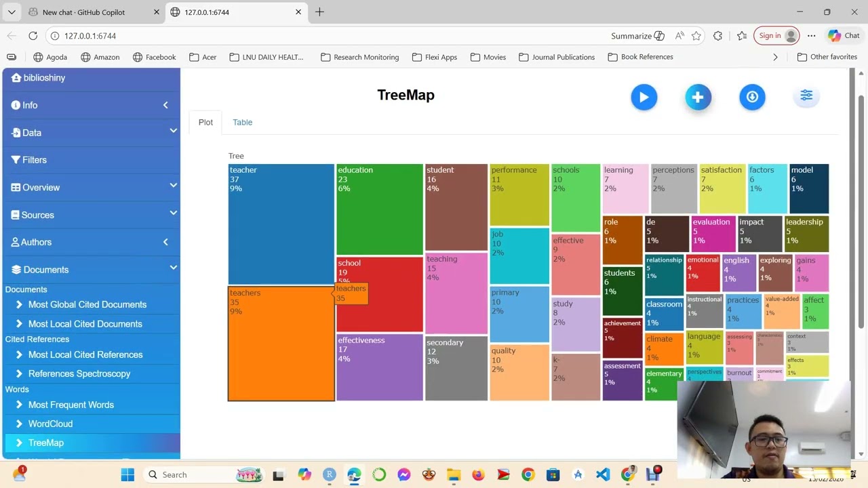Open Visual Studio Code from taskbar
The width and height of the screenshot is (868, 488).
[x=603, y=474]
